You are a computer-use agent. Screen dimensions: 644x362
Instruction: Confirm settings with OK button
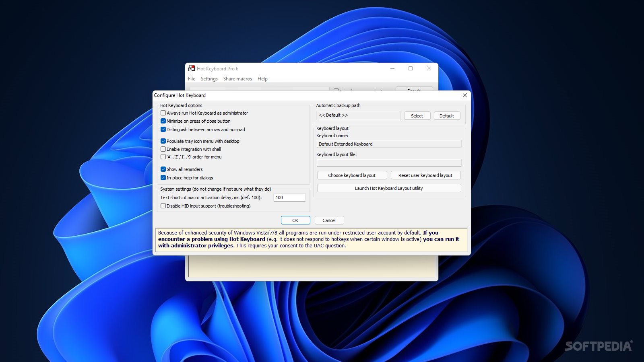pyautogui.click(x=295, y=220)
